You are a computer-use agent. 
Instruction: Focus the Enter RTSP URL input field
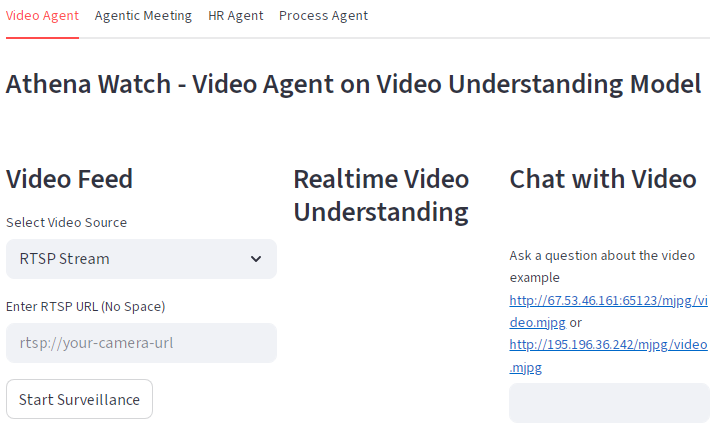(140, 343)
